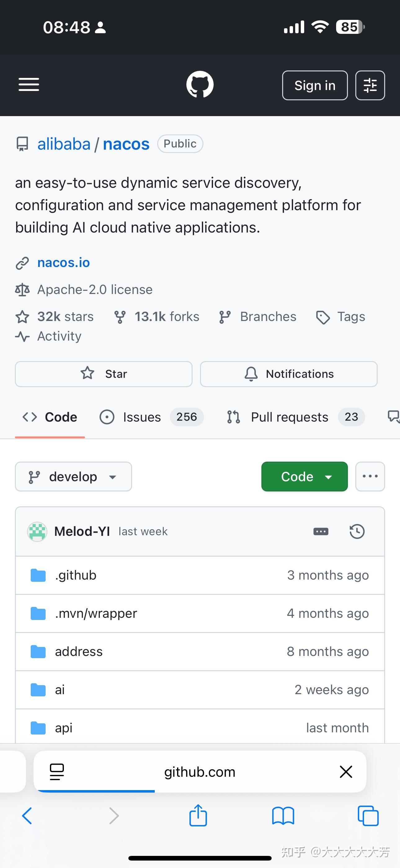Open appearance settings sliders icon

tap(370, 85)
